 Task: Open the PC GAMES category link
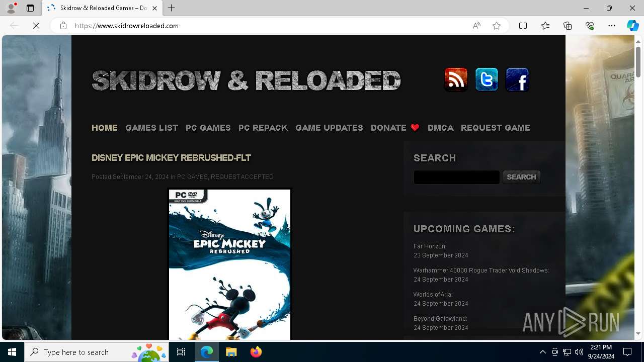point(192,177)
